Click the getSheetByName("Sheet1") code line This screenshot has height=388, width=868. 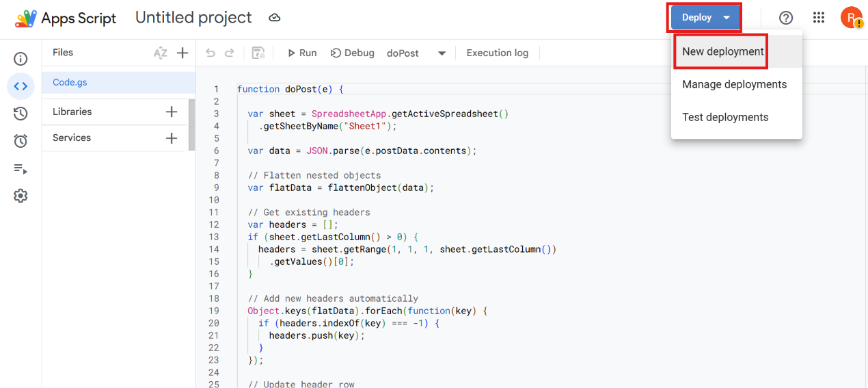click(x=327, y=126)
